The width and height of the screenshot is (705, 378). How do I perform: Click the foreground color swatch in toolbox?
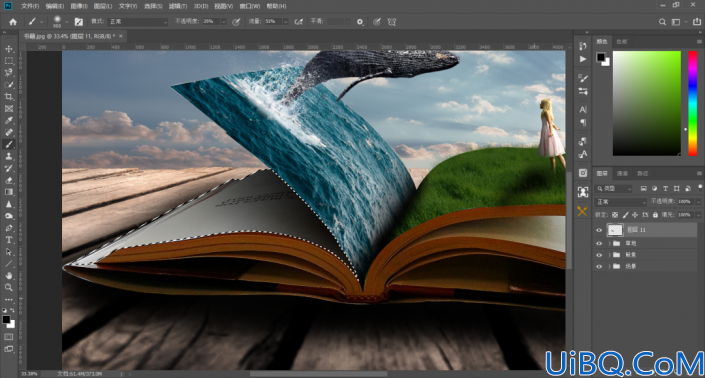pyautogui.click(x=6, y=320)
